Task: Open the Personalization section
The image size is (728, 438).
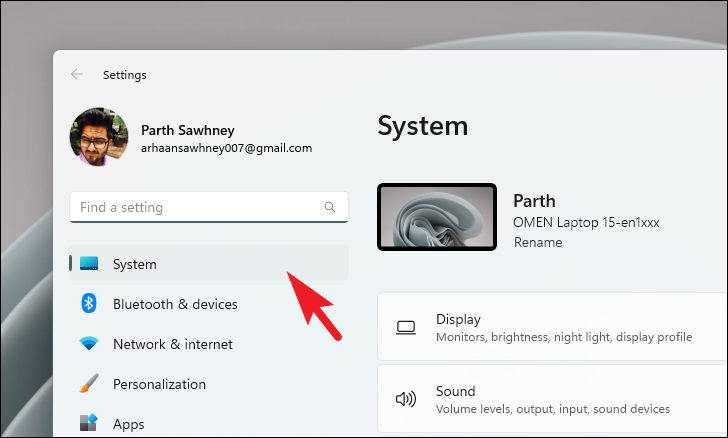Action: 209,384
